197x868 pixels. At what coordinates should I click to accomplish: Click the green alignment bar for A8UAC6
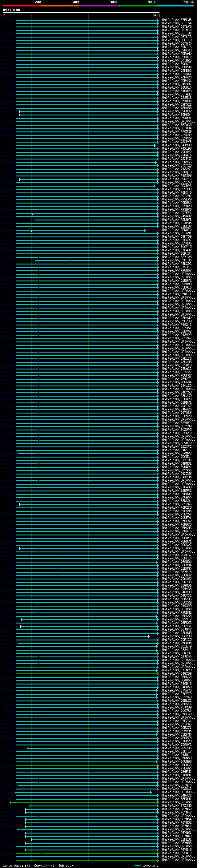(x=86, y=765)
